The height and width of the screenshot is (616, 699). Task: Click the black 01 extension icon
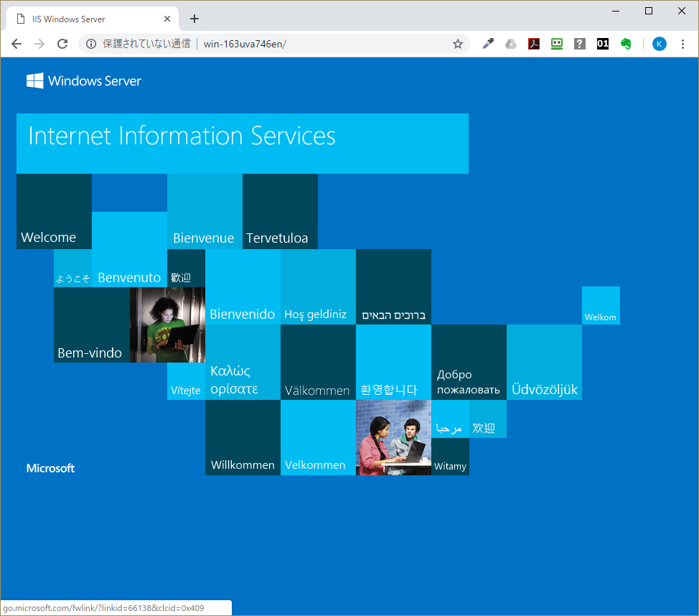click(x=603, y=44)
